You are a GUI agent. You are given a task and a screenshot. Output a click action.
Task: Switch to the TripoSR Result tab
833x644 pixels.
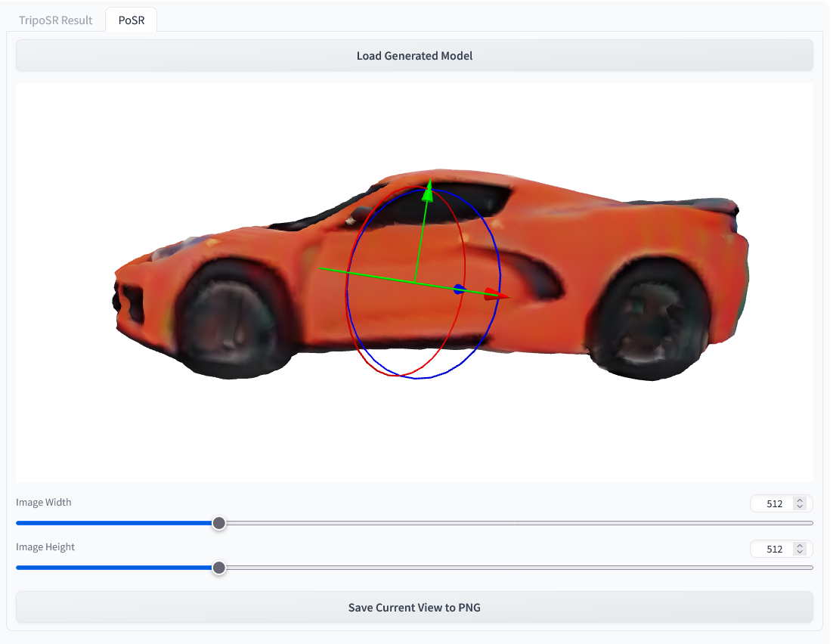55,20
